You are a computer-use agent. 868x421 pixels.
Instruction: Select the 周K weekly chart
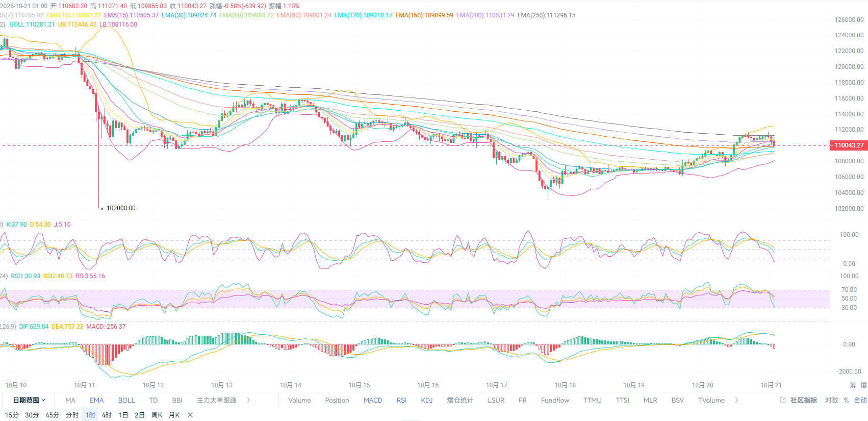tap(157, 415)
